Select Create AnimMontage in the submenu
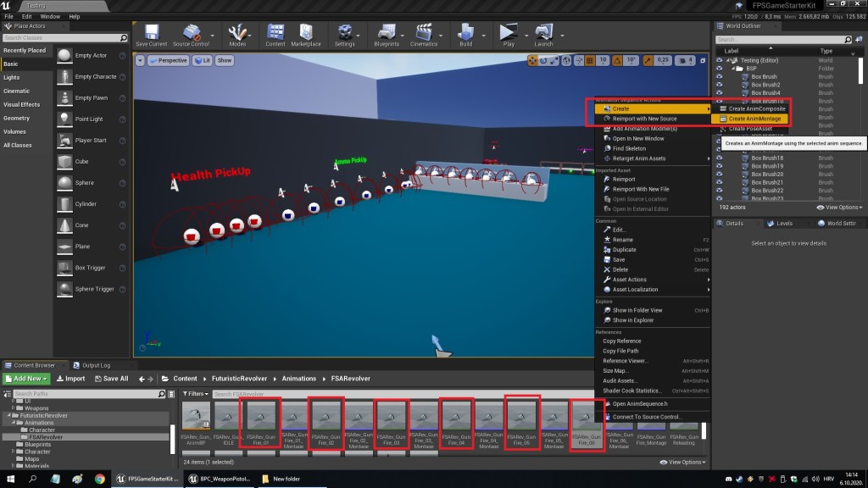 coord(754,119)
